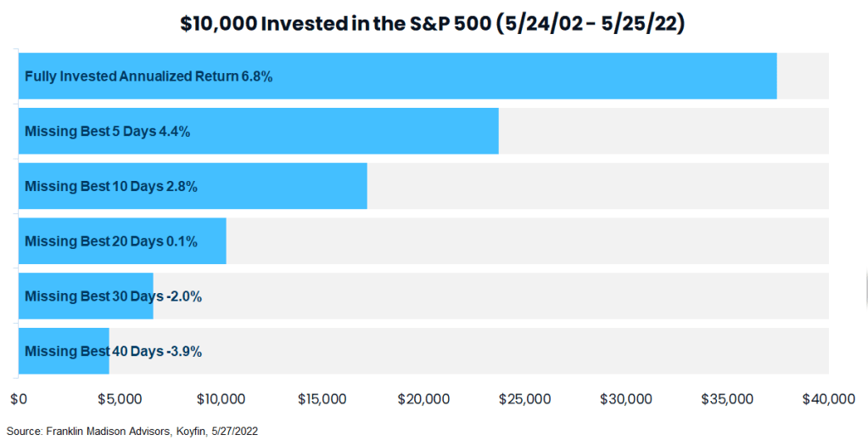
Task: Click the chart title about the S&P 500
Action: [x=433, y=24]
